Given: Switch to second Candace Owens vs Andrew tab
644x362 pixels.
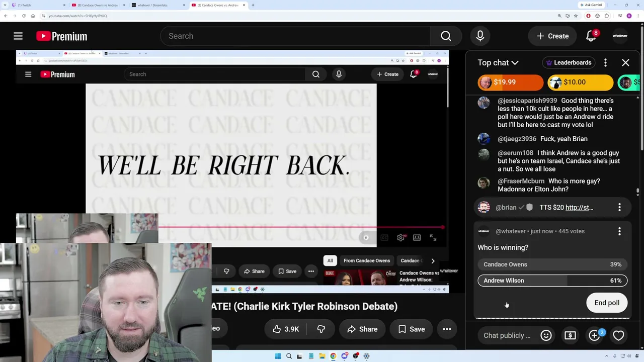Looking at the screenshot, I should click(218, 5).
